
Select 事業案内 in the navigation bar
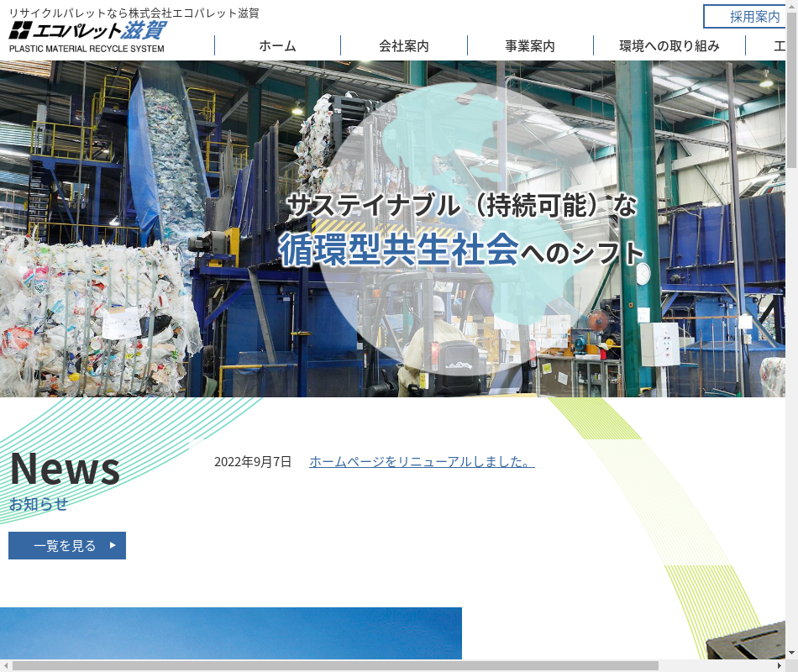tap(529, 46)
